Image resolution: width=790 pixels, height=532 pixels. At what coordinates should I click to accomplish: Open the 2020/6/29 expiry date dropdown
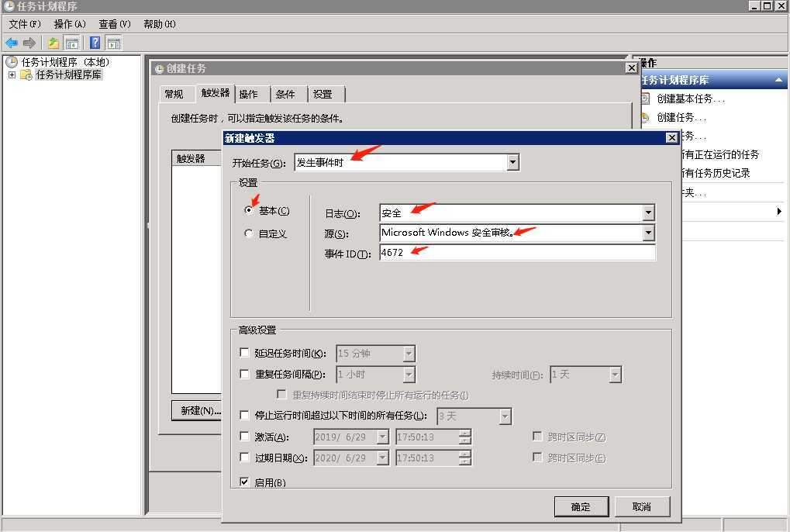tap(383, 458)
